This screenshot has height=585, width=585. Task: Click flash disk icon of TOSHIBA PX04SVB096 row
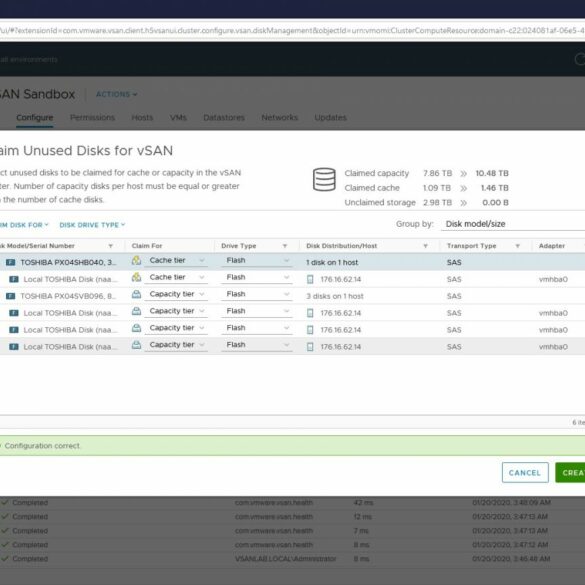[x=10, y=296]
